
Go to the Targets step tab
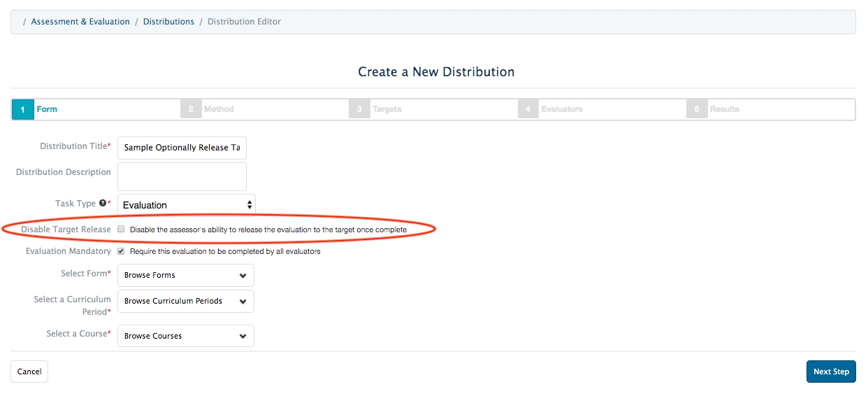[386, 109]
